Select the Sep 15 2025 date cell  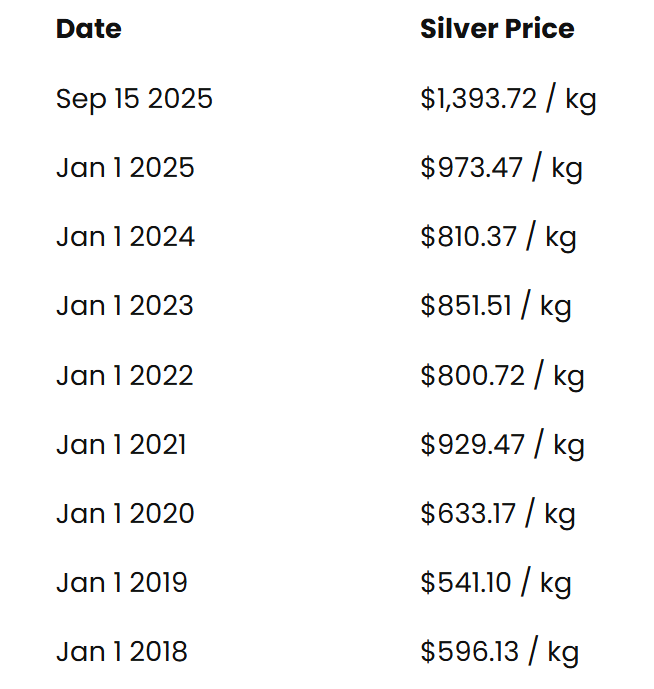[134, 99]
